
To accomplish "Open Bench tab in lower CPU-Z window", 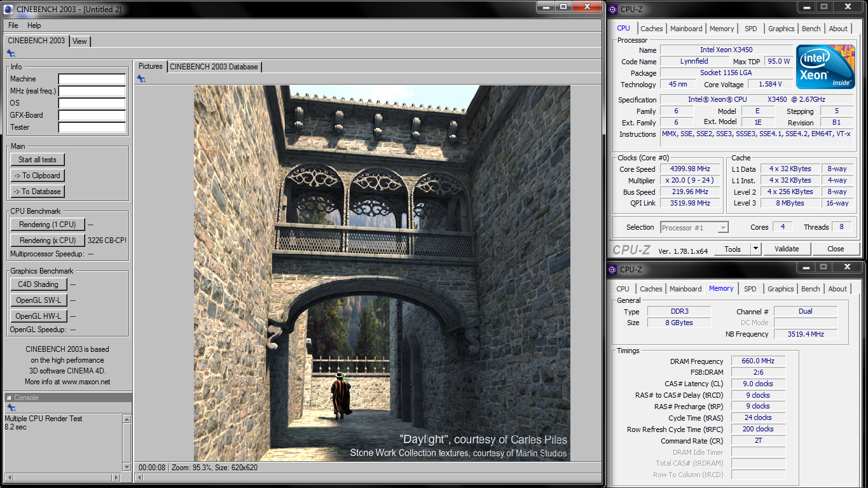I will pyautogui.click(x=811, y=289).
